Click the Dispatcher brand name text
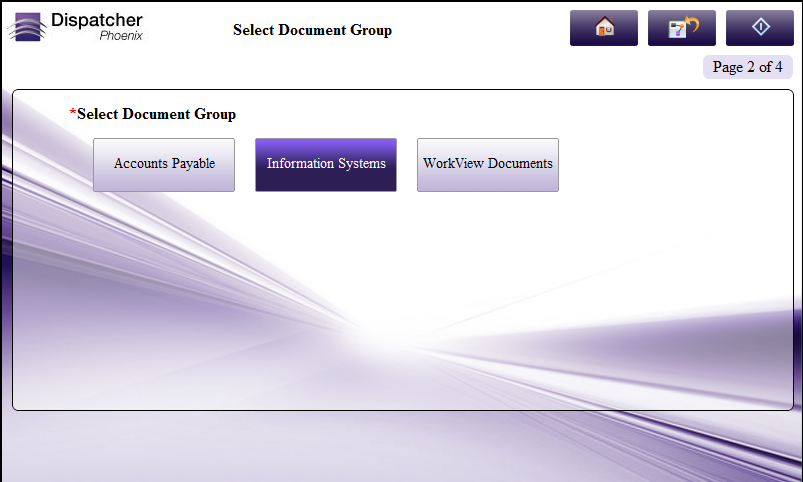Screen dimensions: 803x482 (97, 20)
